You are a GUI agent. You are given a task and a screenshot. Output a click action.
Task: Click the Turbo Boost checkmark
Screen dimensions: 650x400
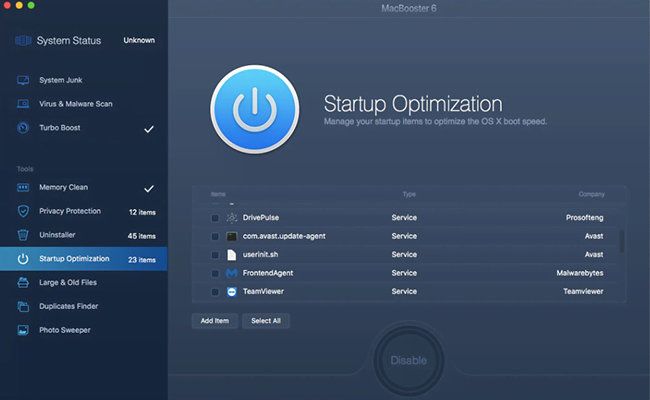coord(149,129)
